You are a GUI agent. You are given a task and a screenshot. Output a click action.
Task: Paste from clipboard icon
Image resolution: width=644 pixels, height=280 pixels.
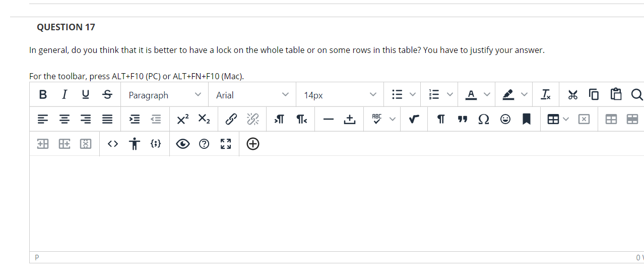pos(615,95)
